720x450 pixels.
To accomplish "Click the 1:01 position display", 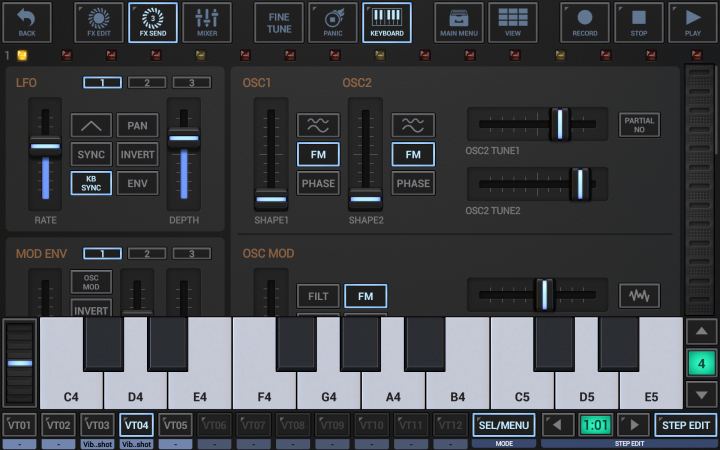I will click(x=596, y=425).
